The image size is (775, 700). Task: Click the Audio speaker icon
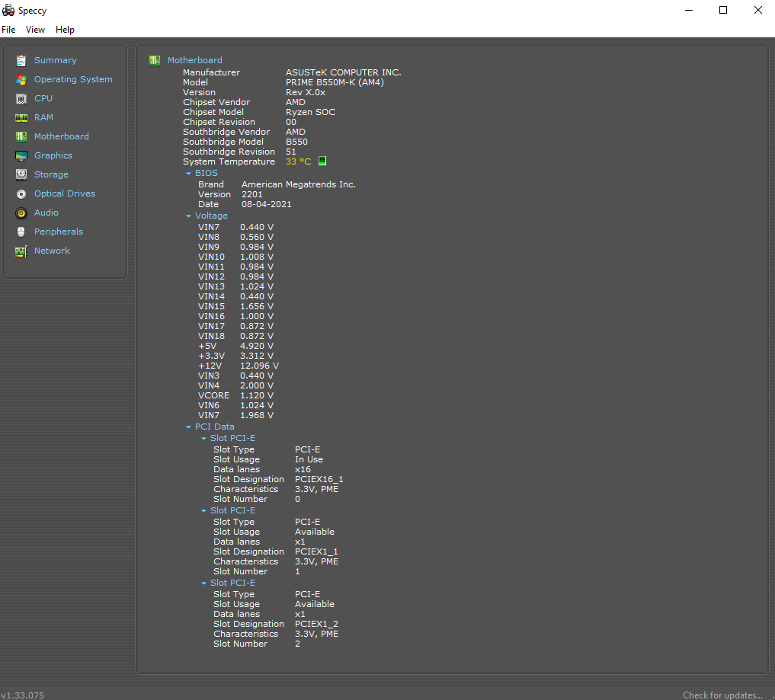pyautogui.click(x=21, y=213)
